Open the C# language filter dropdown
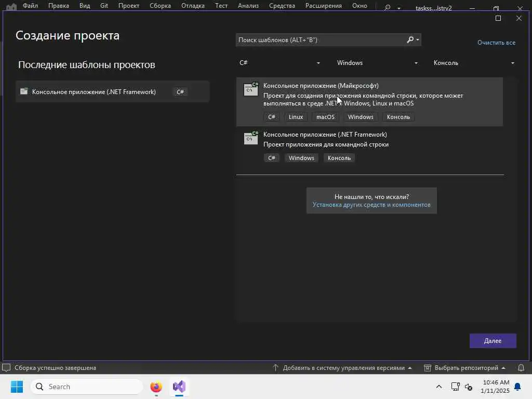Image resolution: width=532 pixels, height=399 pixels. coord(280,63)
